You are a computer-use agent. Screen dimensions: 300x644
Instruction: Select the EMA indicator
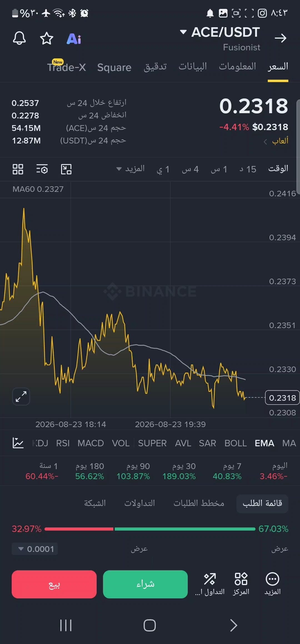tap(264, 443)
